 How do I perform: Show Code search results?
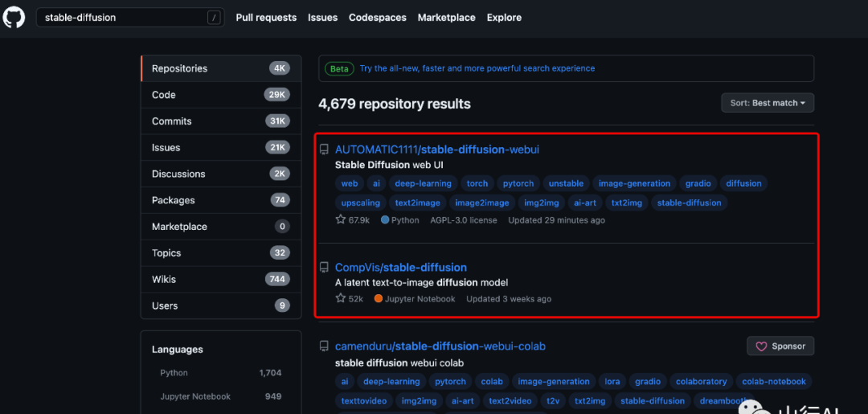point(221,95)
